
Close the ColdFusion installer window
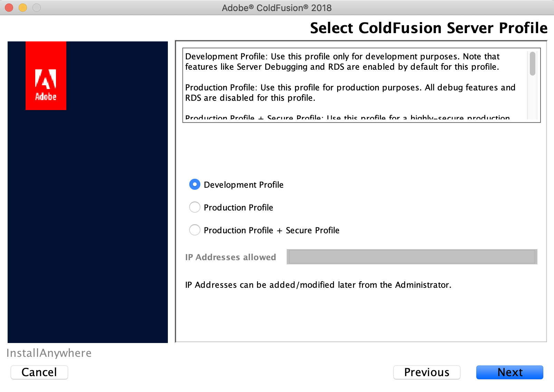coord(9,8)
